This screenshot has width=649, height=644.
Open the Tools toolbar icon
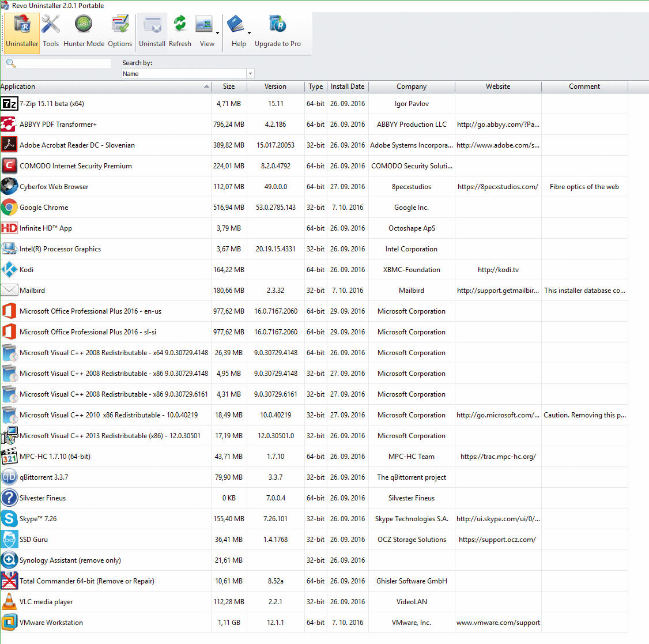click(x=51, y=24)
